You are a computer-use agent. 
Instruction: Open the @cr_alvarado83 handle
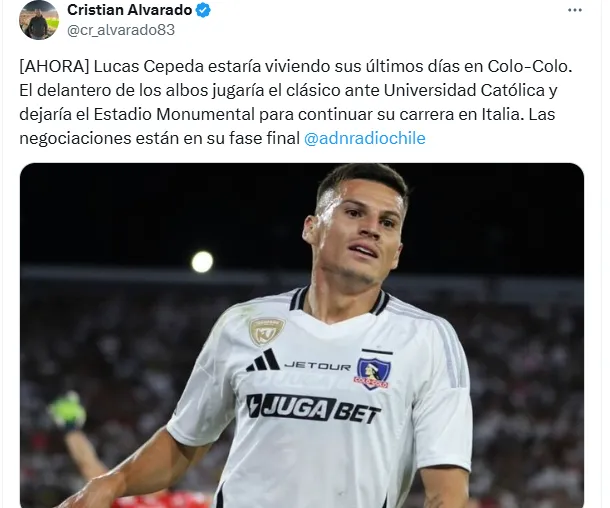coord(121,30)
